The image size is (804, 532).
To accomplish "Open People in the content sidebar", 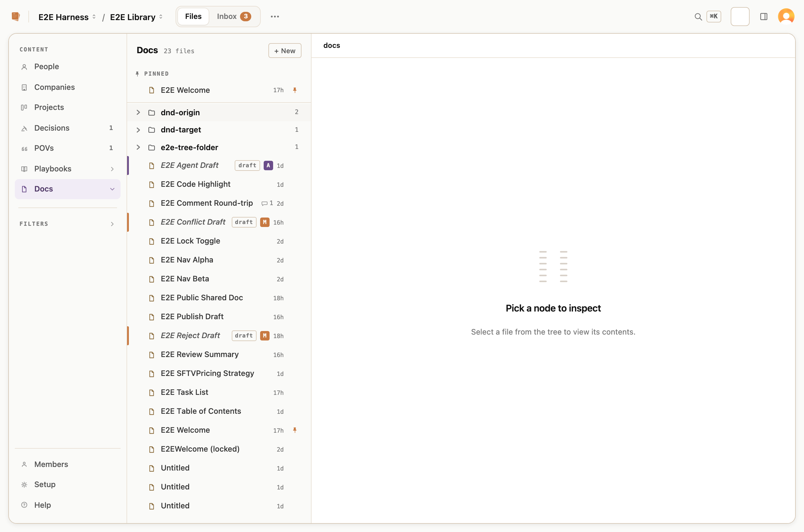I will [68, 66].
